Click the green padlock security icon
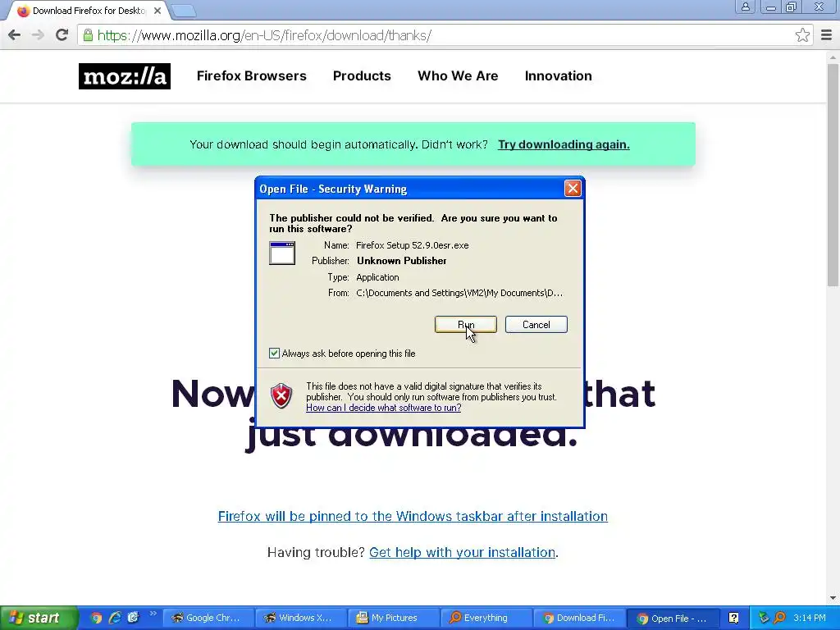The image size is (840, 630). click(x=88, y=35)
